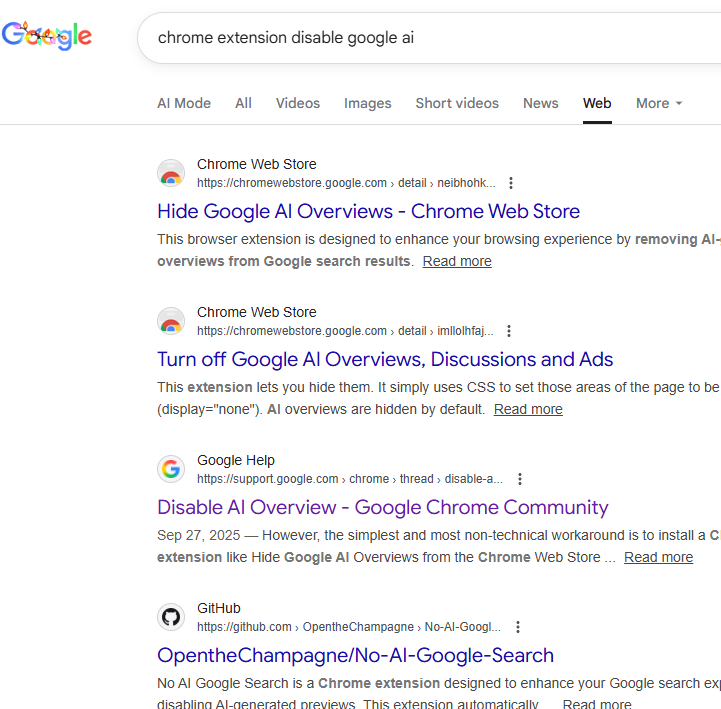Open Disable AI Overview - Google Chrome Community
This screenshot has width=721, height=709.
pyautogui.click(x=383, y=508)
